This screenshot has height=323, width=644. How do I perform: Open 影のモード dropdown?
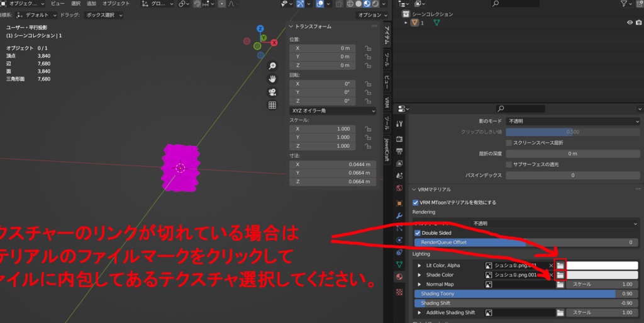(573, 122)
